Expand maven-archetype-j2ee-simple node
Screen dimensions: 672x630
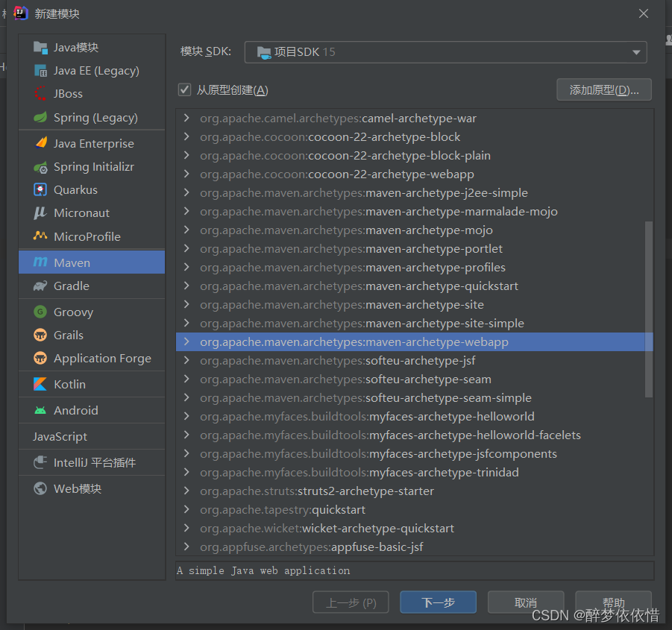(186, 192)
